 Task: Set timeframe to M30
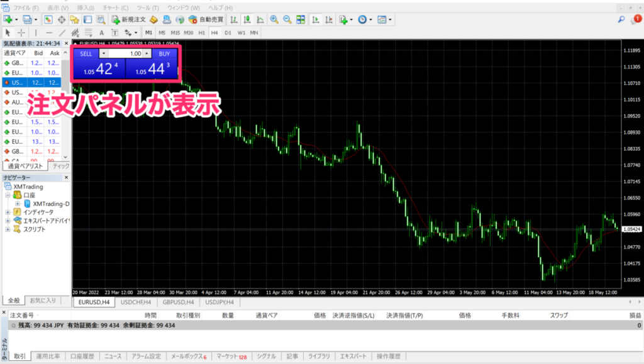point(189,33)
